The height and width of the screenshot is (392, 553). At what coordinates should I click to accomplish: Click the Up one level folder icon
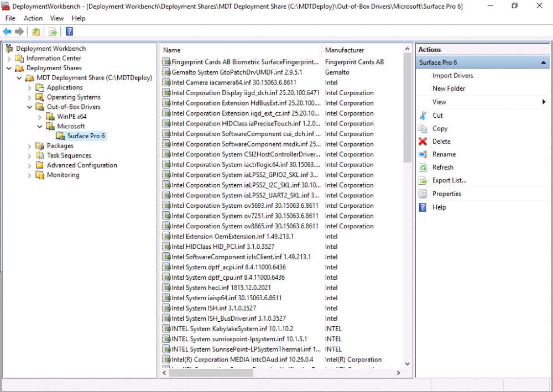[x=36, y=32]
